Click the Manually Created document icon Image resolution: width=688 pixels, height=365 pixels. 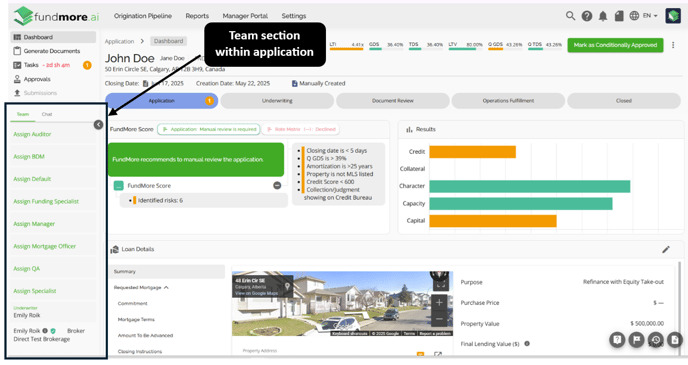(x=294, y=83)
